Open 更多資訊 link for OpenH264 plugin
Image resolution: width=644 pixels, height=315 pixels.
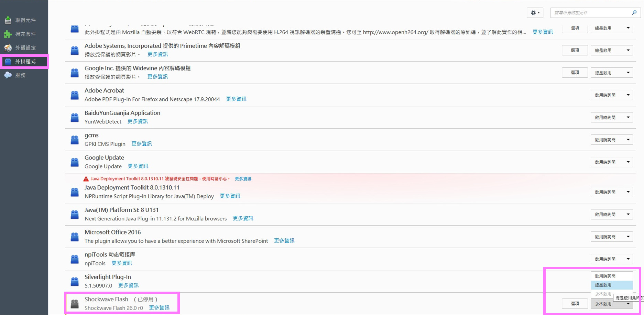[x=543, y=32]
